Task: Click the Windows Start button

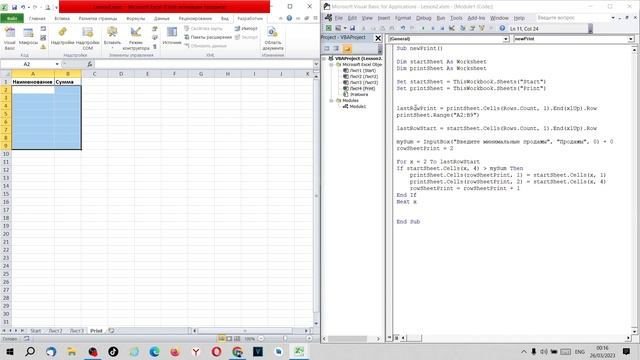Action: pos(10,351)
